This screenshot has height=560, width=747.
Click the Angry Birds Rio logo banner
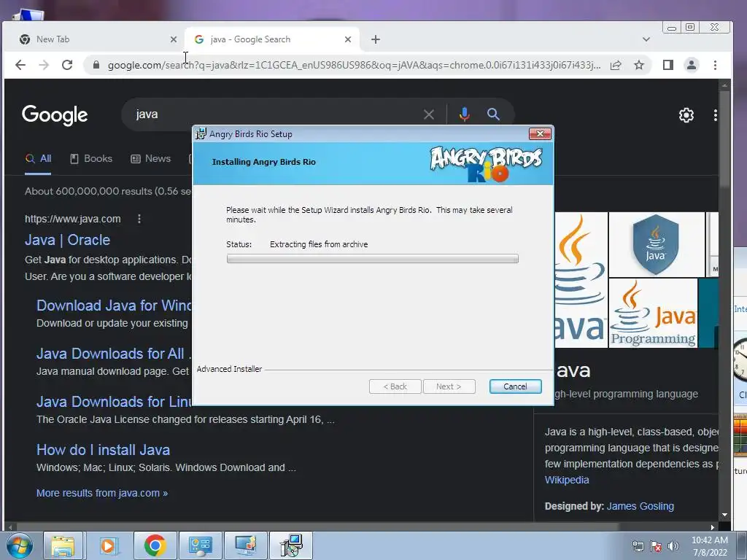[485, 164]
